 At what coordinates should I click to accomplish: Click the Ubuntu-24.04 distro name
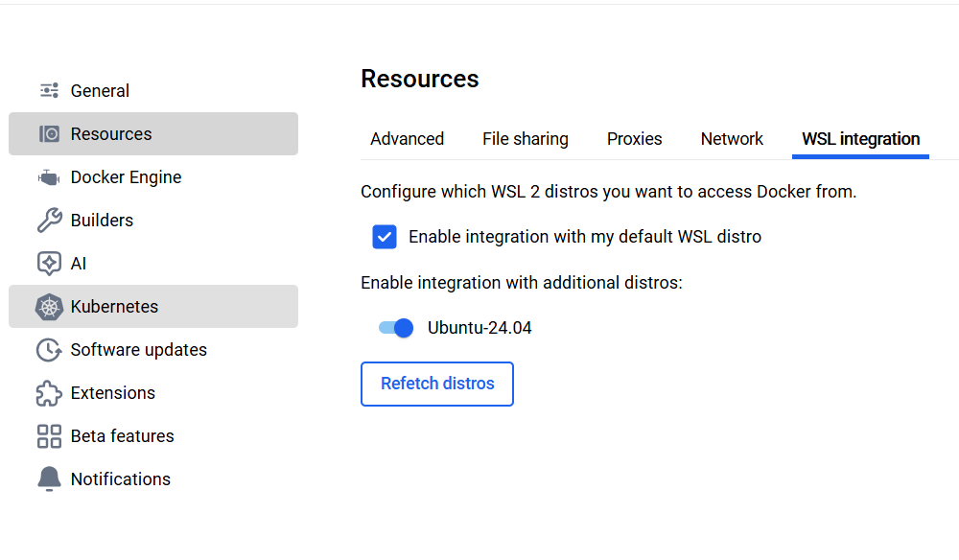point(479,328)
